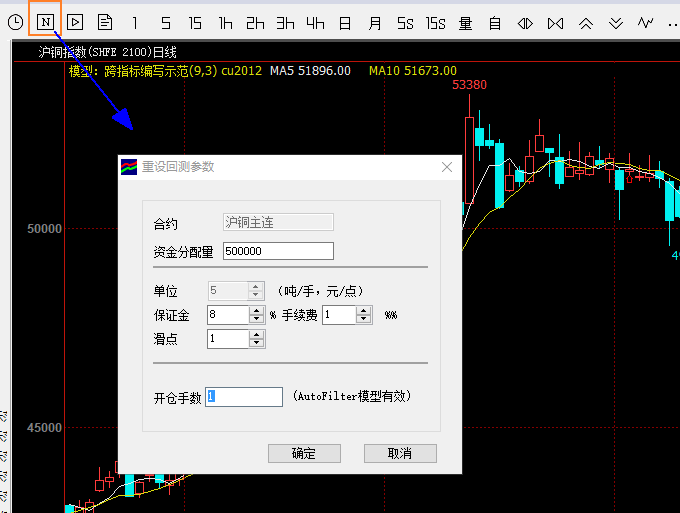Image resolution: width=680 pixels, height=513 pixels.
Task: Click the horizontal expand bowtie icon
Action: click(556, 22)
